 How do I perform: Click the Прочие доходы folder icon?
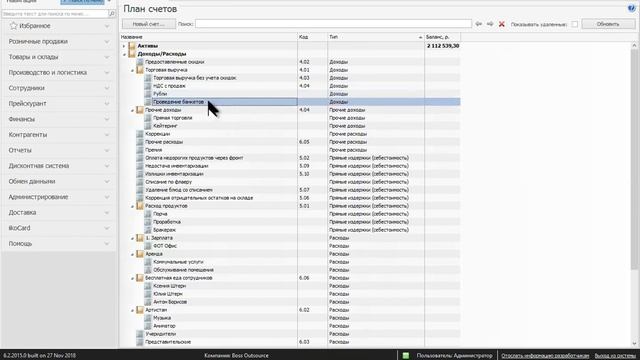pos(140,110)
